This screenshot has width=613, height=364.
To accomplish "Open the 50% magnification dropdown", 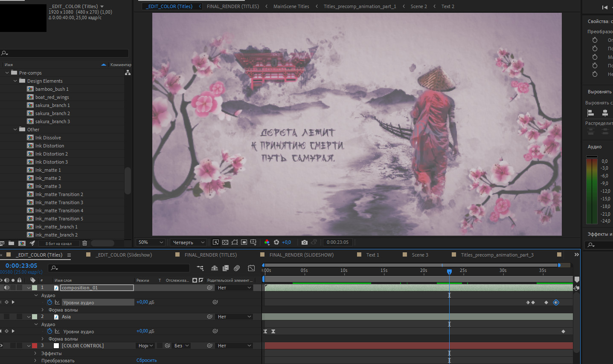I will [x=151, y=242].
